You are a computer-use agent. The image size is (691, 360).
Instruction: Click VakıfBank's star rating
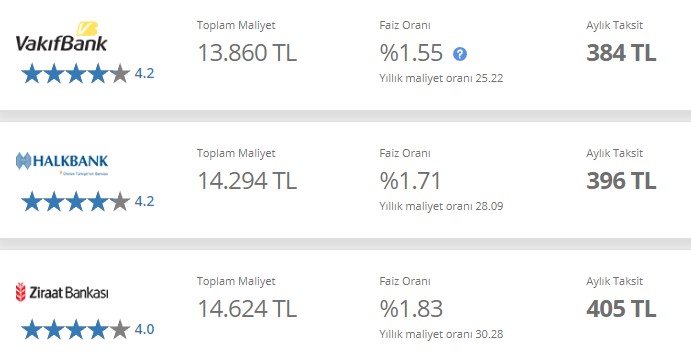click(x=76, y=73)
